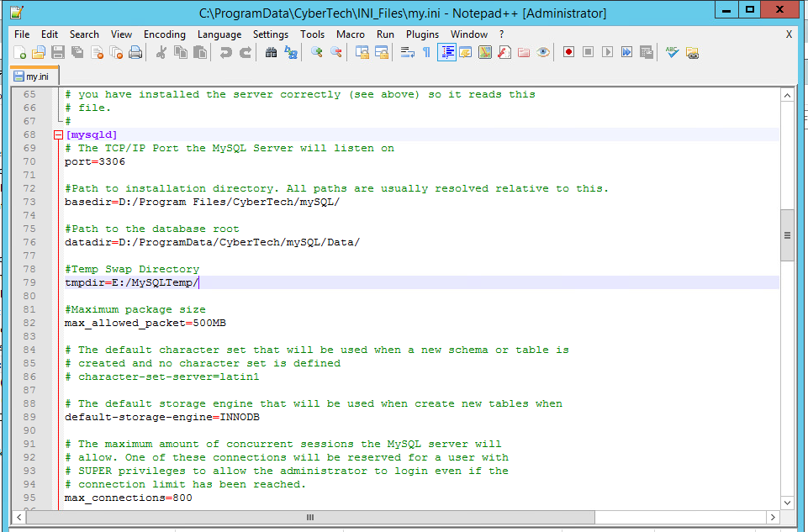Toggle the Function List panel
The image size is (808, 532).
504,52
